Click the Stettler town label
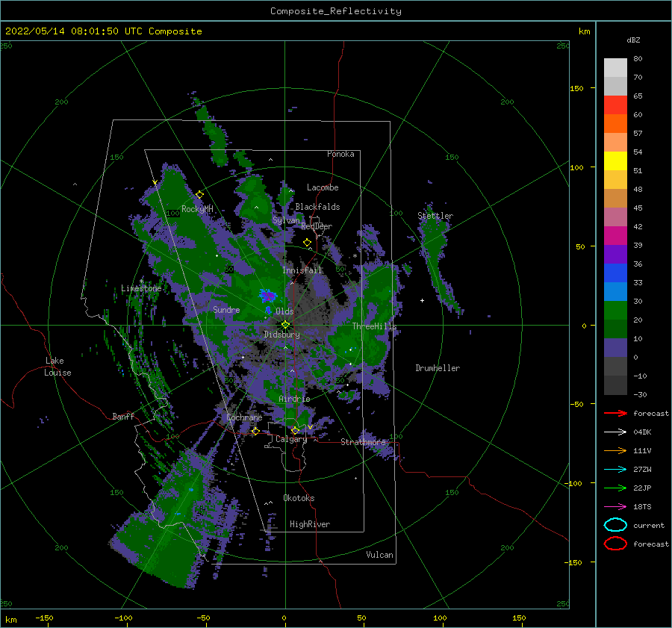 click(x=435, y=216)
